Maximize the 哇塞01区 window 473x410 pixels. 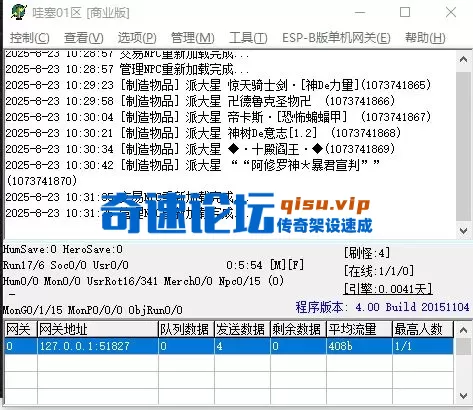[x=405, y=12]
